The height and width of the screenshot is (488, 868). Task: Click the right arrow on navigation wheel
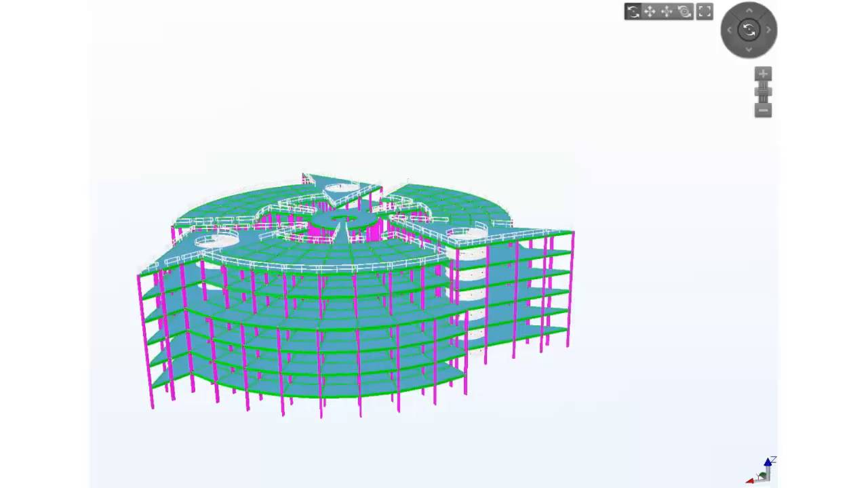[769, 30]
